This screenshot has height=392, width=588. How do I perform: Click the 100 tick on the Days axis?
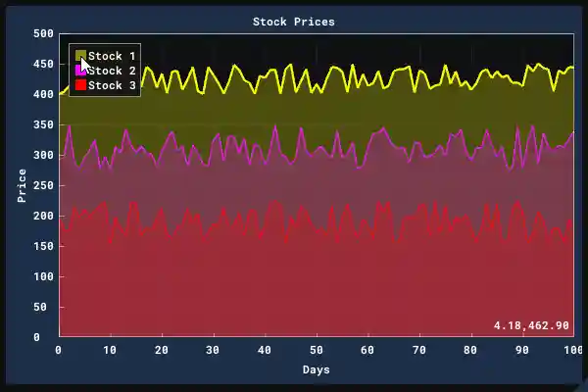(x=572, y=350)
